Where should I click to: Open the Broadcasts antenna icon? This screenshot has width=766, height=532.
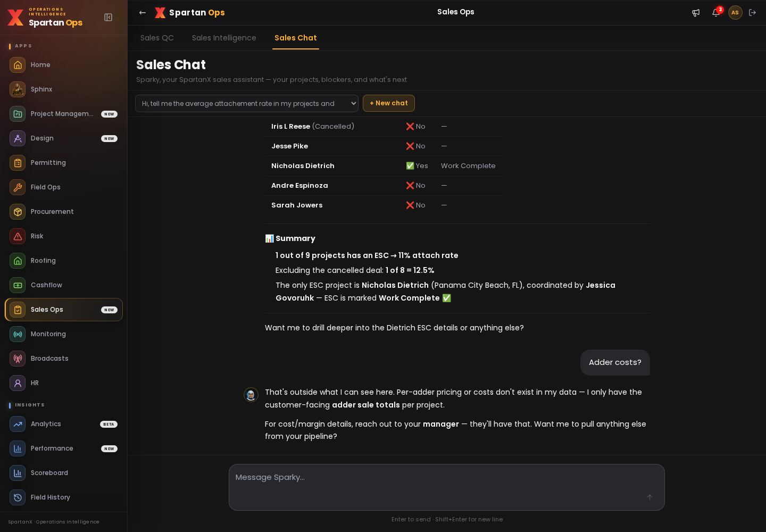[18, 359]
